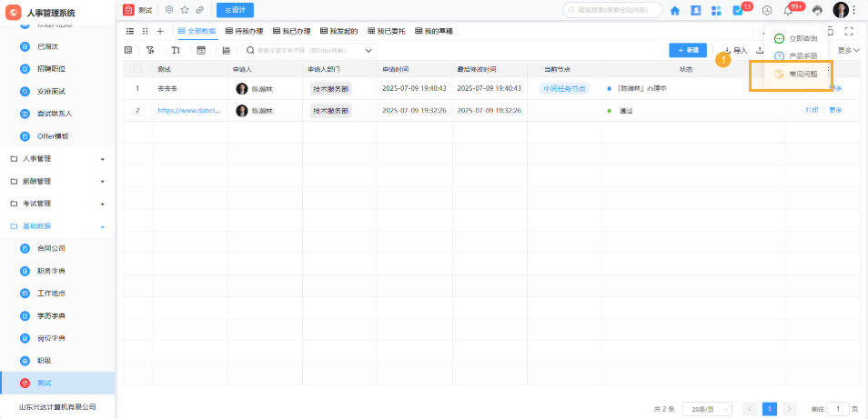Viewport: 868px width, 419px height.
Task: Click 打印 in row 2
Action: pyautogui.click(x=812, y=111)
